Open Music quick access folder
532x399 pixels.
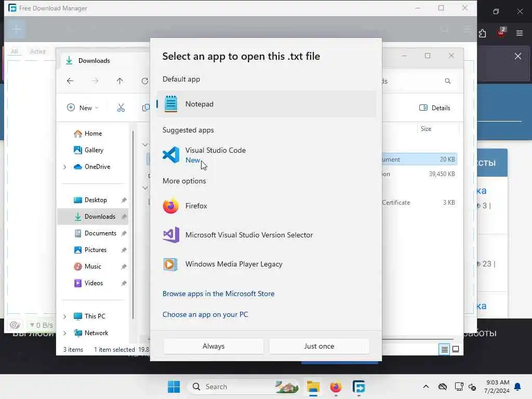tap(92, 267)
